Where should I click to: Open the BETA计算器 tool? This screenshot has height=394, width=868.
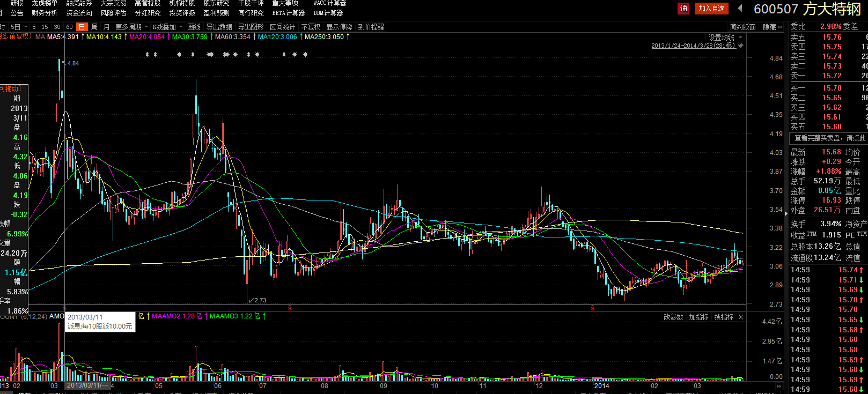[289, 13]
